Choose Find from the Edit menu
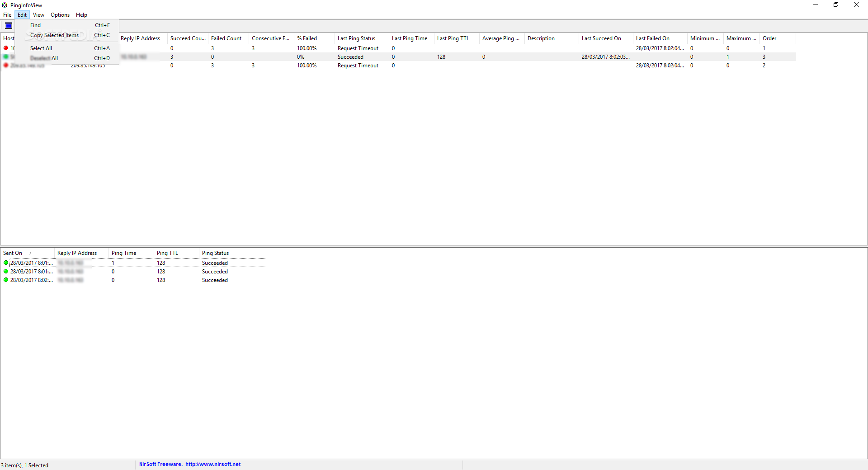This screenshot has height=470, width=868. [67, 25]
